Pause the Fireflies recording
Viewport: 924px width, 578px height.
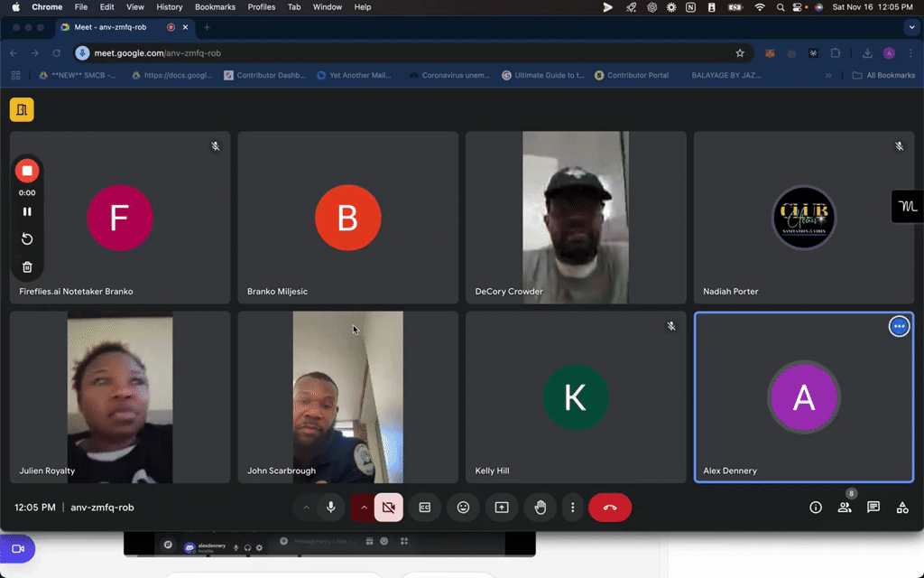point(27,210)
